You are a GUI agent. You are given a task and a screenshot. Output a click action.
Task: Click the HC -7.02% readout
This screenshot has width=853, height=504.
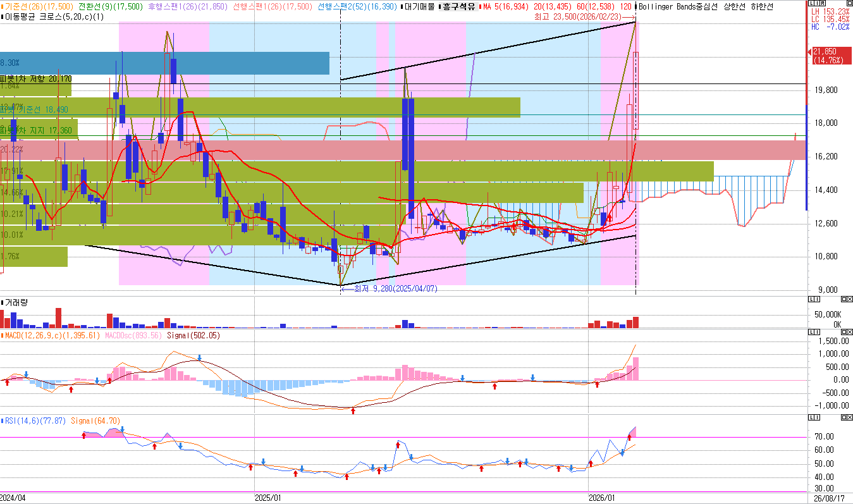pos(830,27)
